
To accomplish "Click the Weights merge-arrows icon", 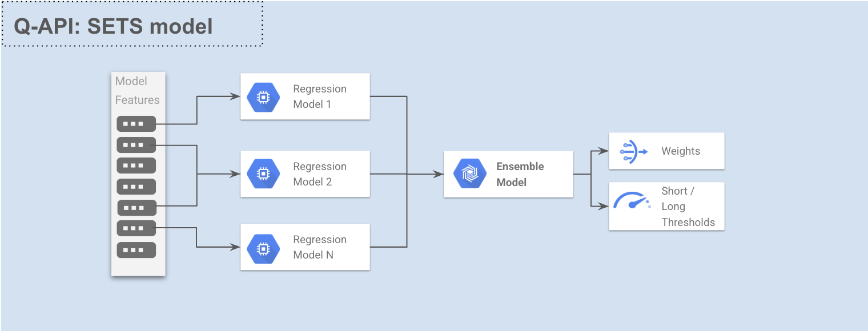I will click(x=633, y=152).
